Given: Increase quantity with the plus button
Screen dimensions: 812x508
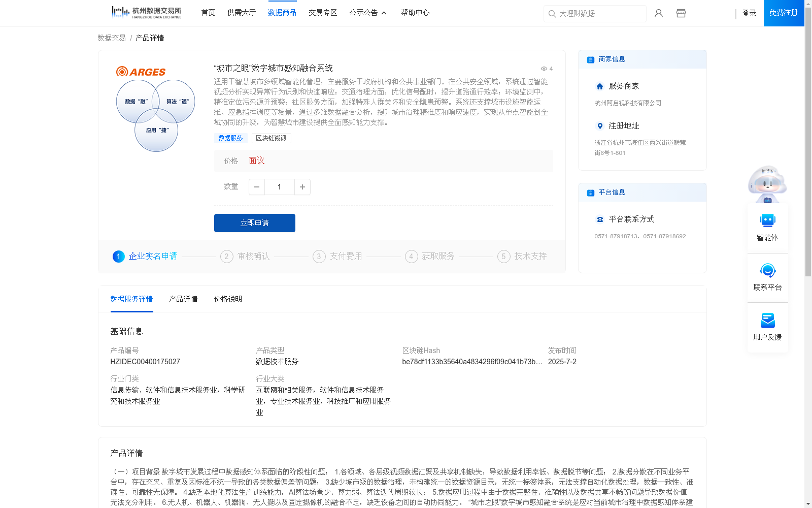Looking at the screenshot, I should coord(302,187).
